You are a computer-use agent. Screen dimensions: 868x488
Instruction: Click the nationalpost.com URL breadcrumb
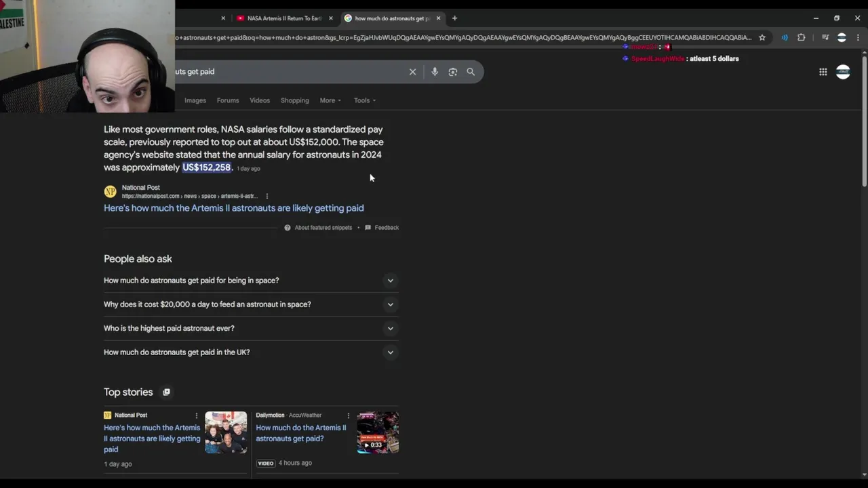click(190, 196)
